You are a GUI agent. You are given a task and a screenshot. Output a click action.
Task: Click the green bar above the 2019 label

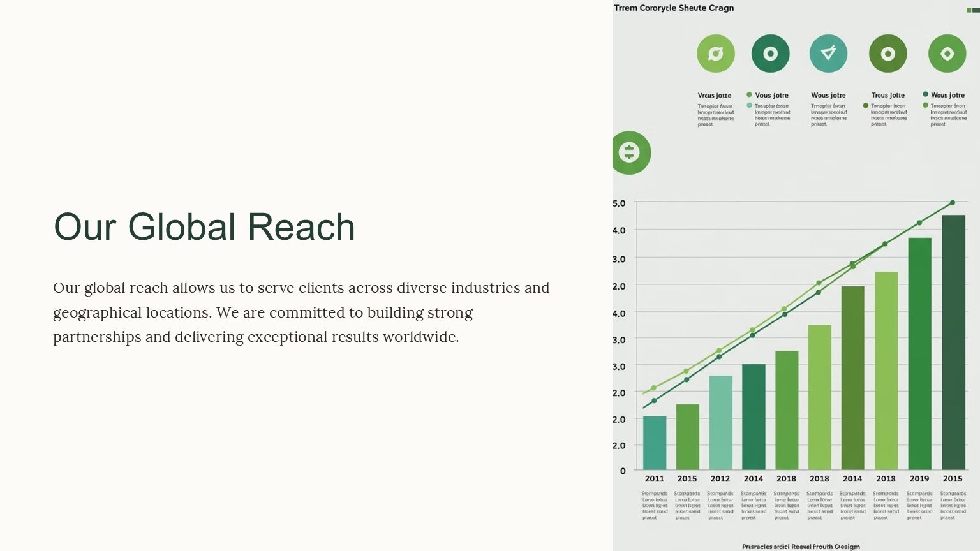click(x=919, y=354)
